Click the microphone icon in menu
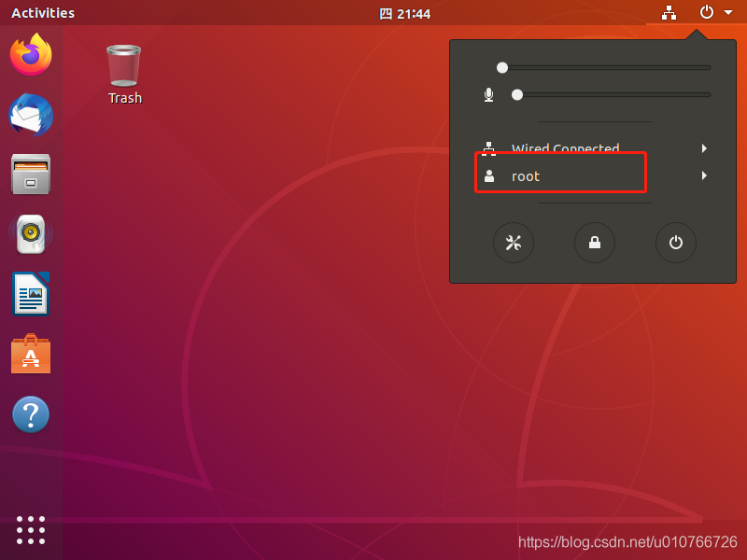 (488, 95)
